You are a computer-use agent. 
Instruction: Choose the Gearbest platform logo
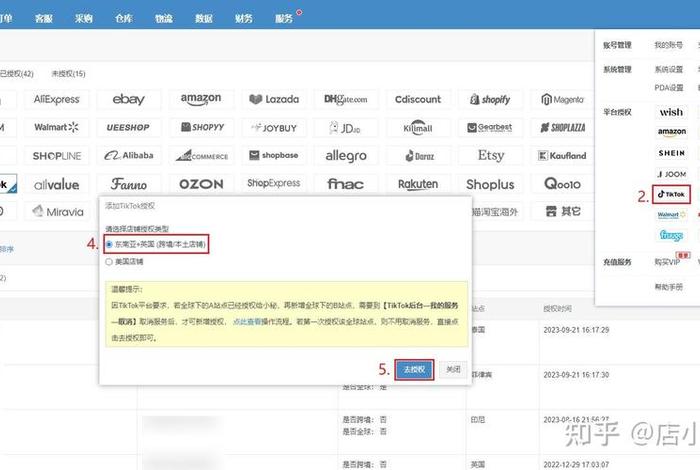click(x=490, y=128)
